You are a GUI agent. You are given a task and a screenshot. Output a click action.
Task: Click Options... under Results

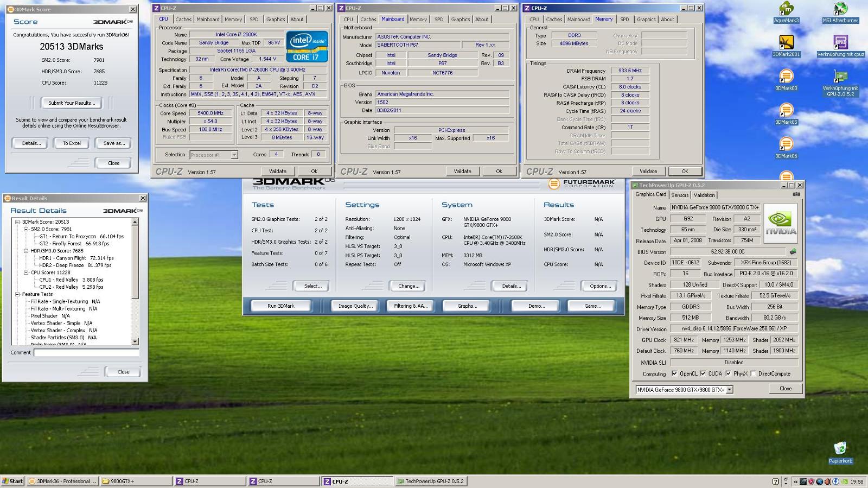(600, 286)
